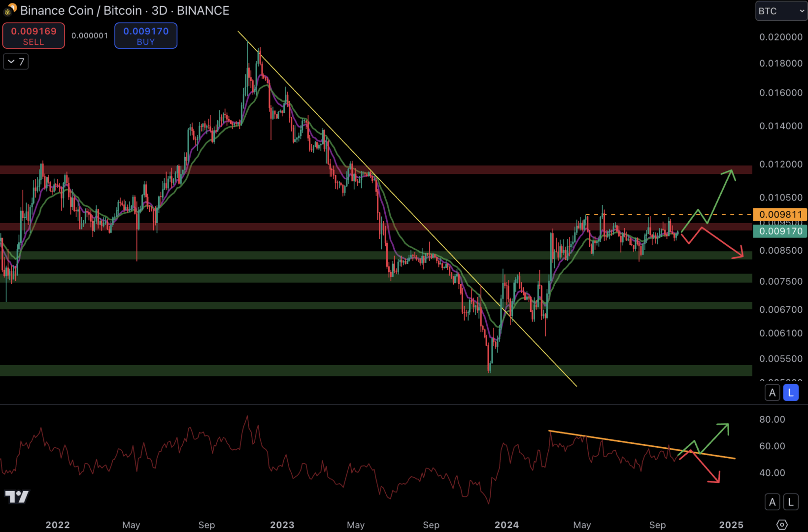Open chart settings with the gear icon
808x532 pixels.
[782, 525]
